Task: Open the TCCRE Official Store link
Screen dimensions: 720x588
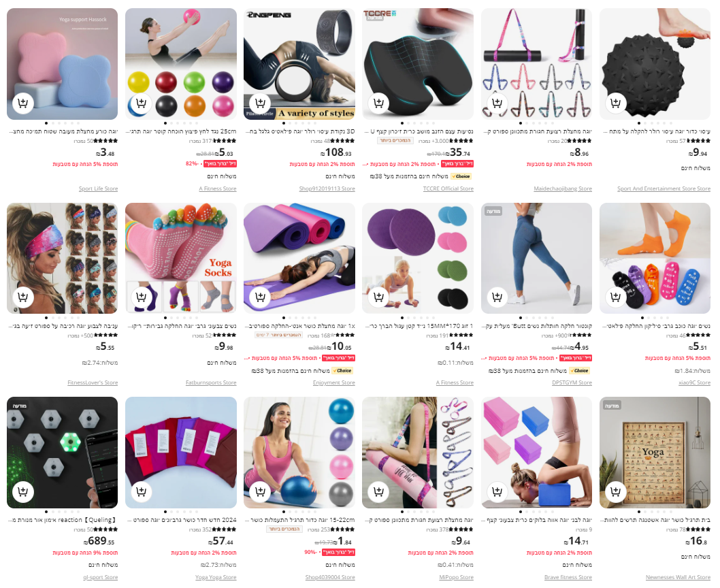Action: (x=448, y=189)
